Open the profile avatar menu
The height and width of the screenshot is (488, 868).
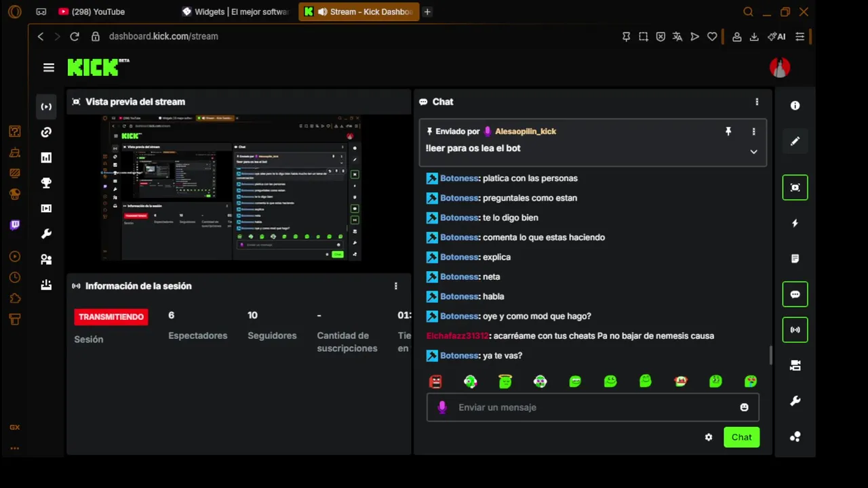click(x=780, y=67)
